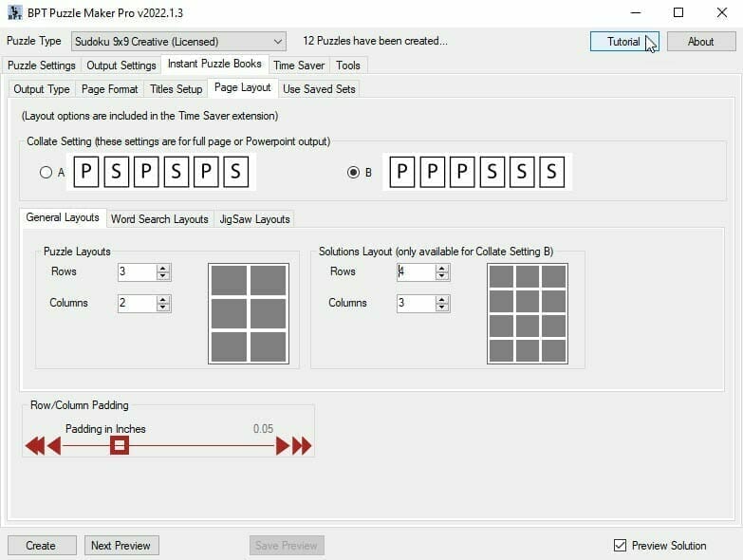
Task: Decrease Puzzle Layouts Rows with down spinner
Action: click(x=163, y=276)
